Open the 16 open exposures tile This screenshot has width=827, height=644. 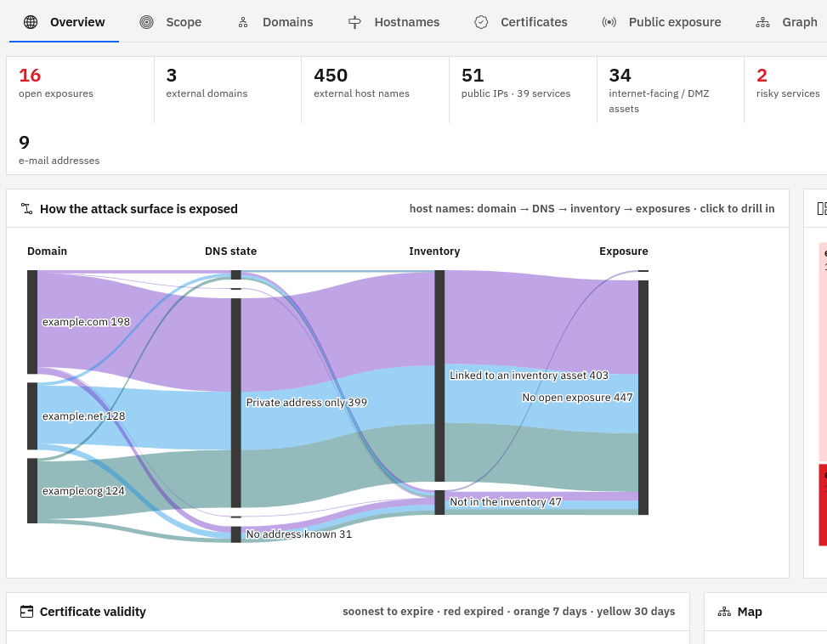coord(80,90)
